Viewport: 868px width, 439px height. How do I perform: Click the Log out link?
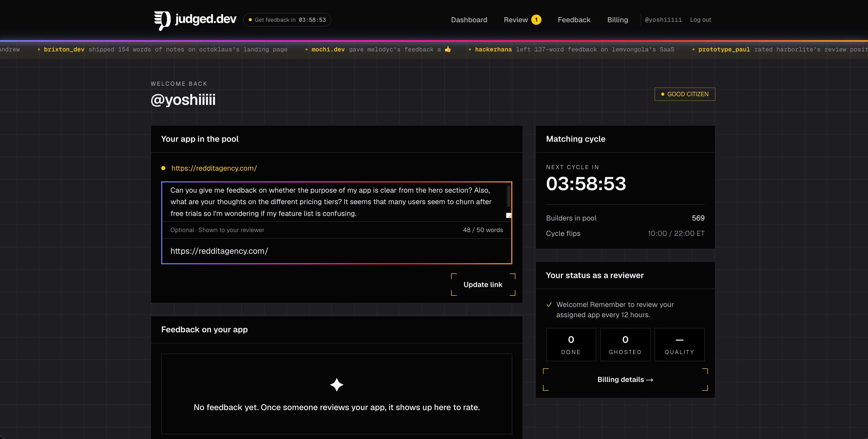[701, 20]
